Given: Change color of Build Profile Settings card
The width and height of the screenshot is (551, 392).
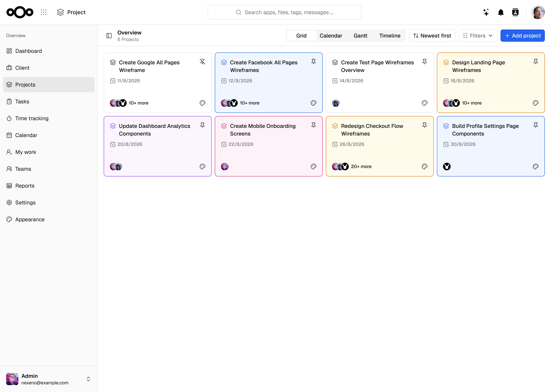Looking at the screenshot, I should click(535, 167).
